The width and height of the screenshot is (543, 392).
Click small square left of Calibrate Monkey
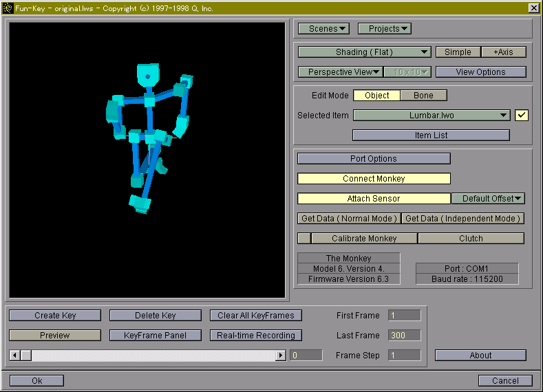(304, 239)
